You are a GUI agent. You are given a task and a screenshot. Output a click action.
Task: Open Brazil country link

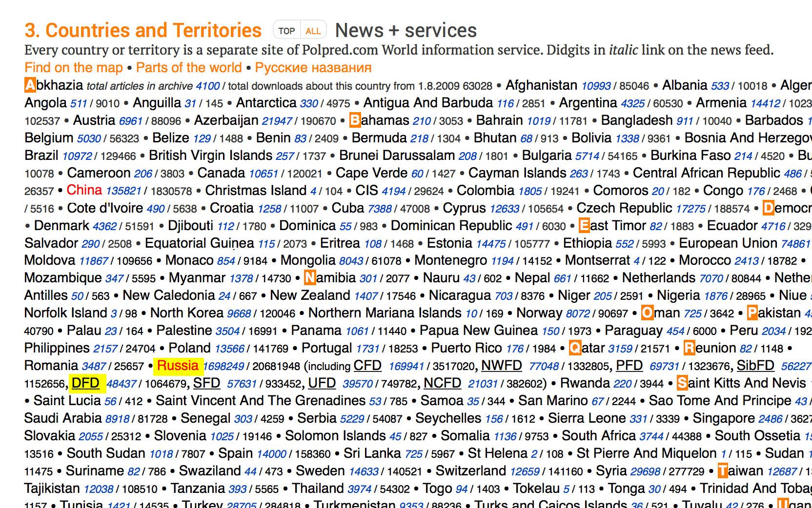coord(41,156)
